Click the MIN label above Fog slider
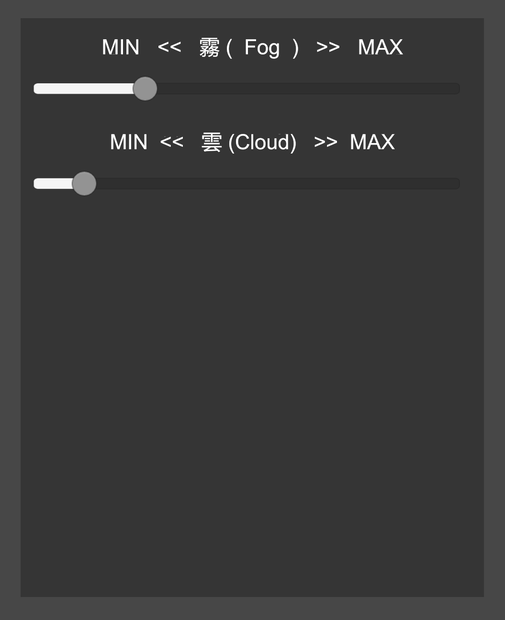 121,47
